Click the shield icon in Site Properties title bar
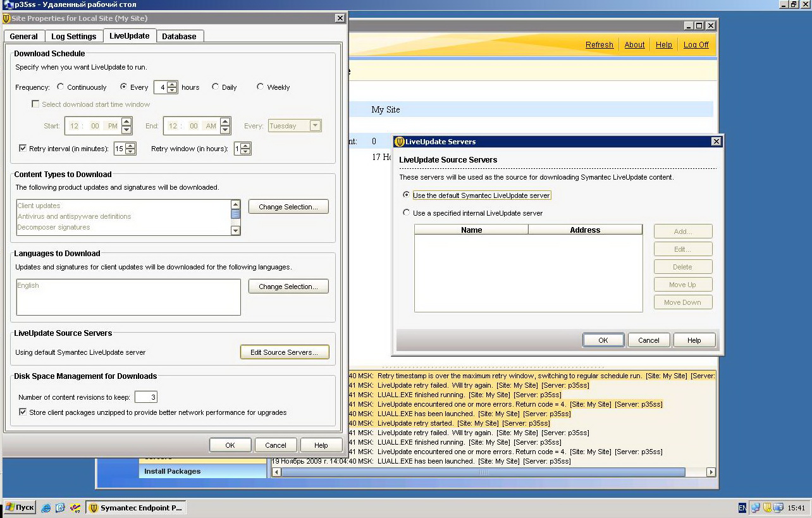Viewport: 812px width, 518px height. 6,18
